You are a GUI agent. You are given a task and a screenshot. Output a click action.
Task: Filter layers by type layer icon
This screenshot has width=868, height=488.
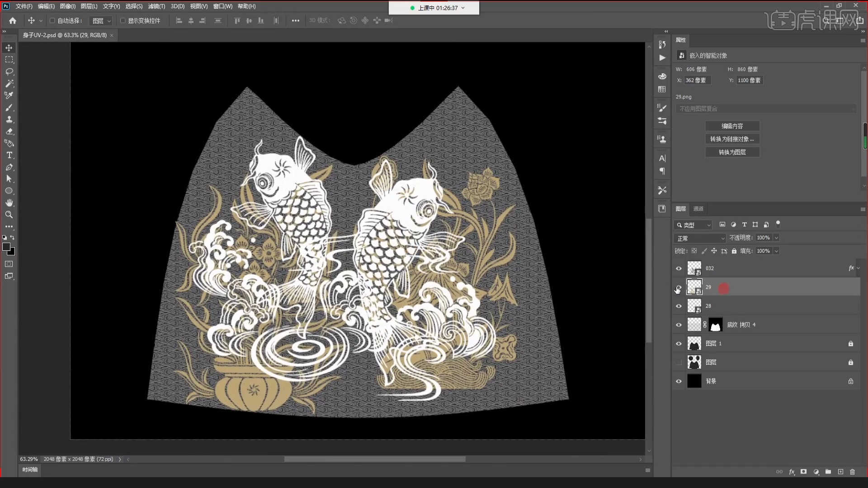pos(745,225)
